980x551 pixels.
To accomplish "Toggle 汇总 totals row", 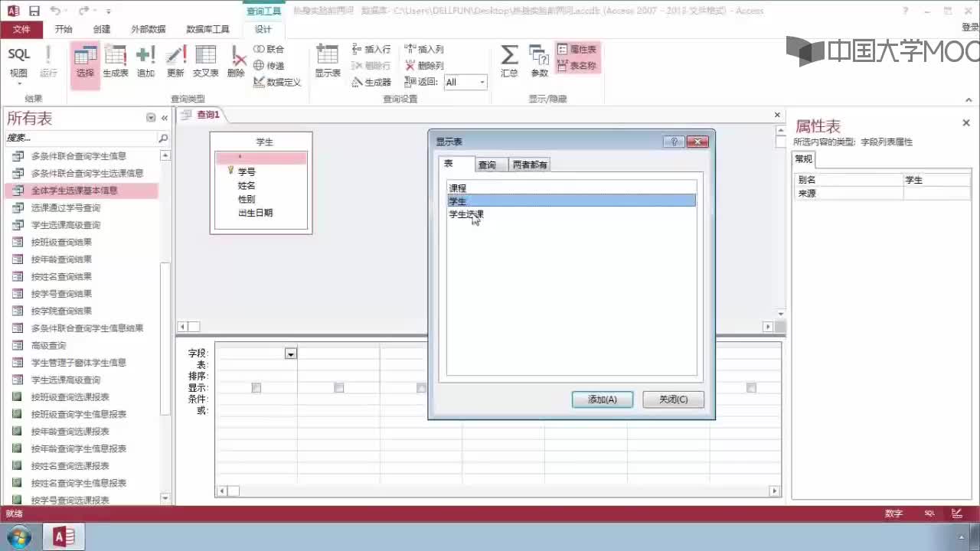I will point(509,62).
